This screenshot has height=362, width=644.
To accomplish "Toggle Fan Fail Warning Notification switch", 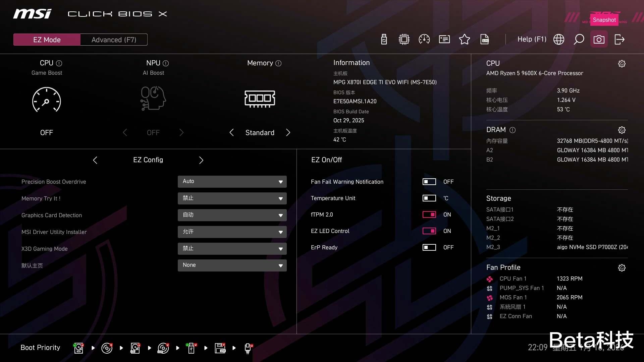I will [x=429, y=182].
